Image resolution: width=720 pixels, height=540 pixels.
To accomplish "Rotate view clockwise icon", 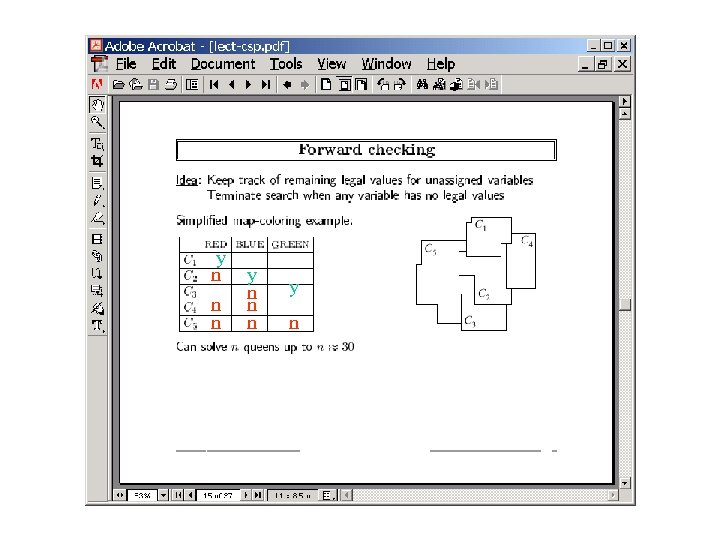I will [x=400, y=84].
